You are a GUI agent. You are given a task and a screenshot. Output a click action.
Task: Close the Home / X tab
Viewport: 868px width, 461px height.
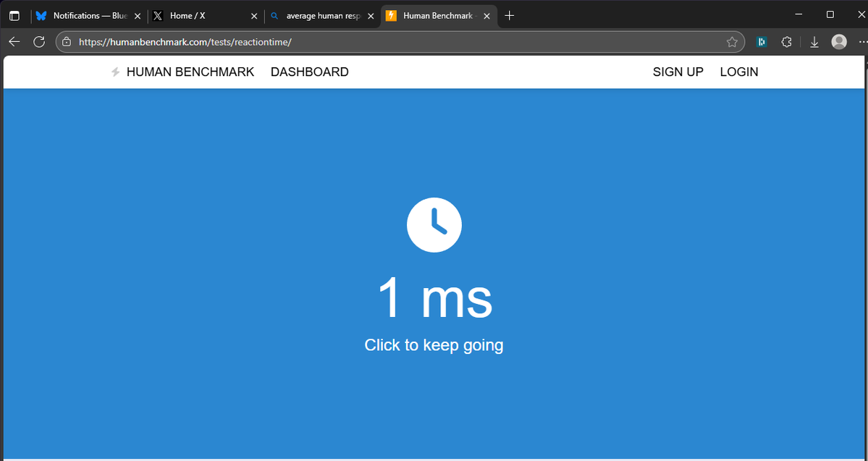click(254, 16)
